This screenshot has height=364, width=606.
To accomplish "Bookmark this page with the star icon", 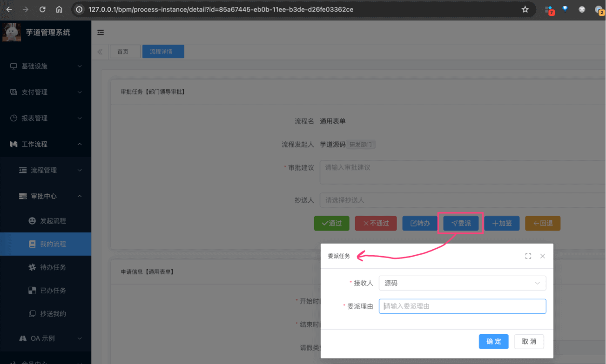I will (x=525, y=9).
